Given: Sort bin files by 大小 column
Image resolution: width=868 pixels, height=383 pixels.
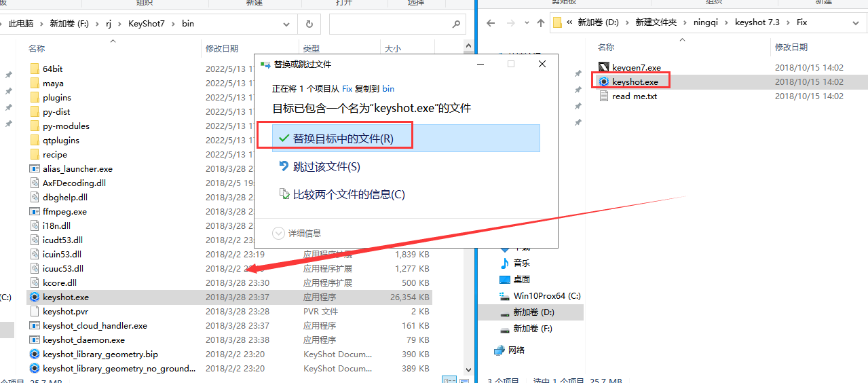Looking at the screenshot, I should tap(393, 49).
